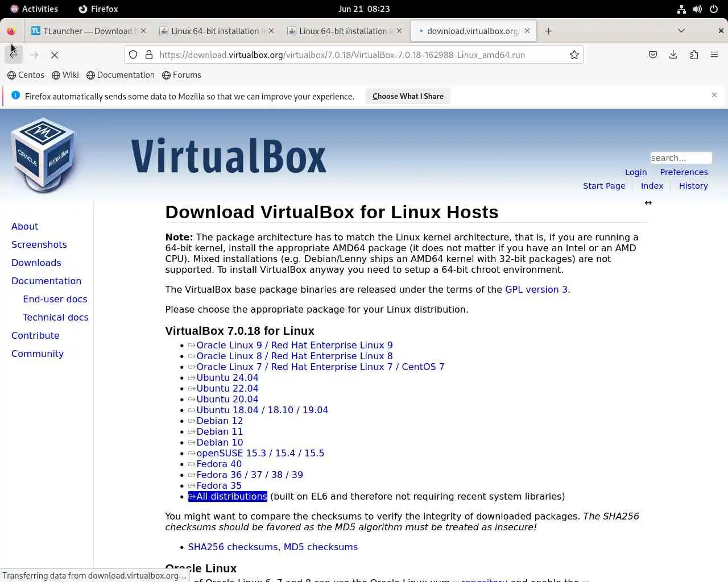
Task: Open the Firefox downloads panel
Action: [673, 55]
